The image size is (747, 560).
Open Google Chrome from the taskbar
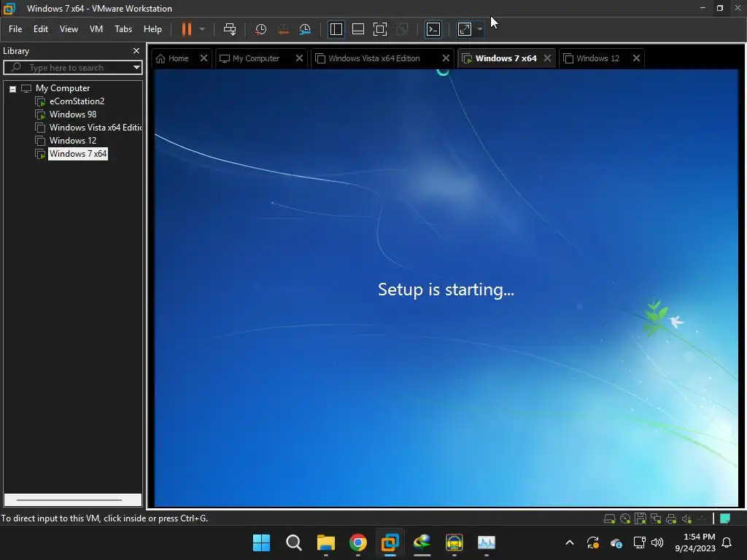coord(357,542)
